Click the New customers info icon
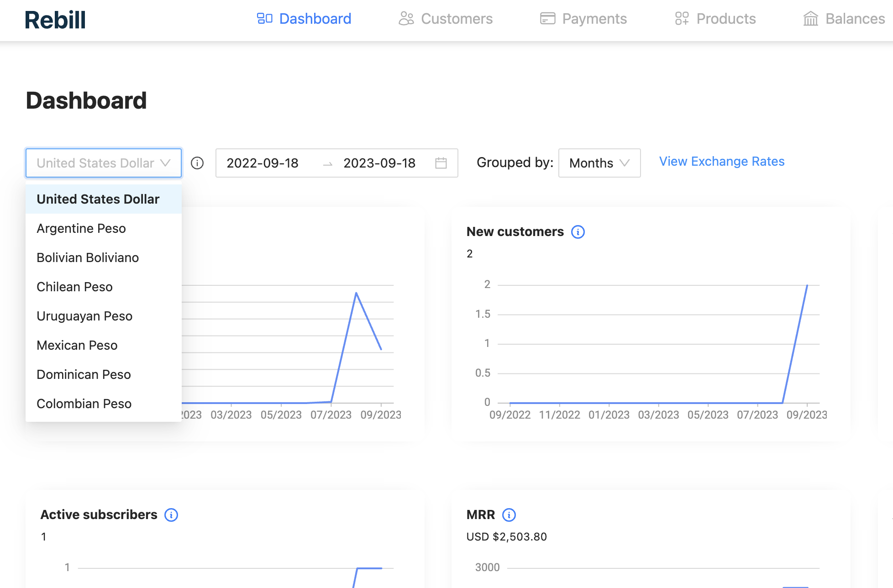The width and height of the screenshot is (893, 588). pyautogui.click(x=578, y=232)
